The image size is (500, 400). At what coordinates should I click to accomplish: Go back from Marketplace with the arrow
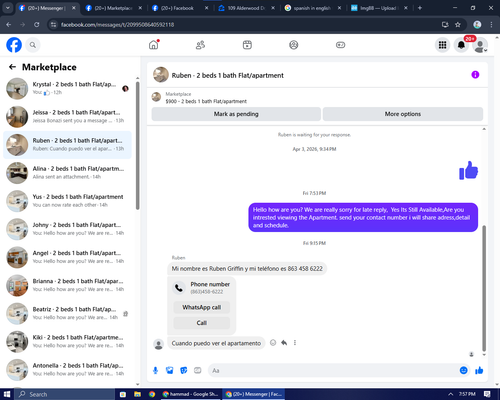click(x=12, y=67)
